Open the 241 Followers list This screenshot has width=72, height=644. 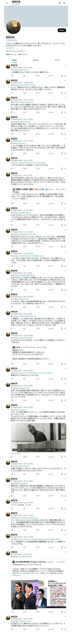point(23,54)
